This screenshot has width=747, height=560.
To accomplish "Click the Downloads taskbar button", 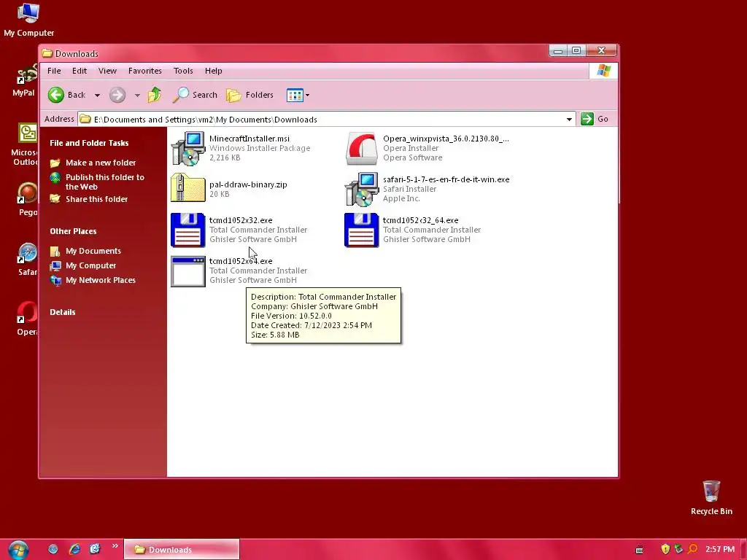I will 182,550.
